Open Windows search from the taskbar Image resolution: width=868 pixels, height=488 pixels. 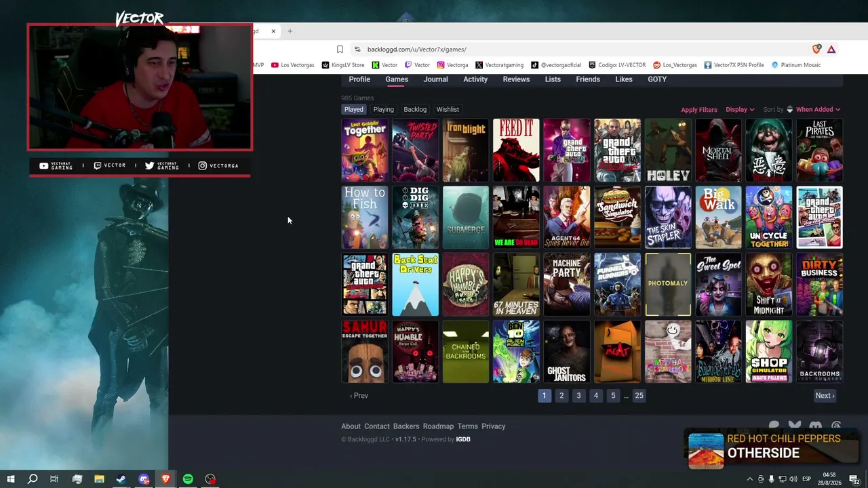pos(32,479)
